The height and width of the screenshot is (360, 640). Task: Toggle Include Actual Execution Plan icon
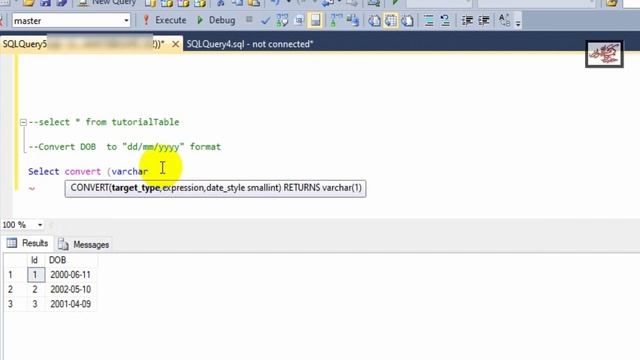pos(336,20)
